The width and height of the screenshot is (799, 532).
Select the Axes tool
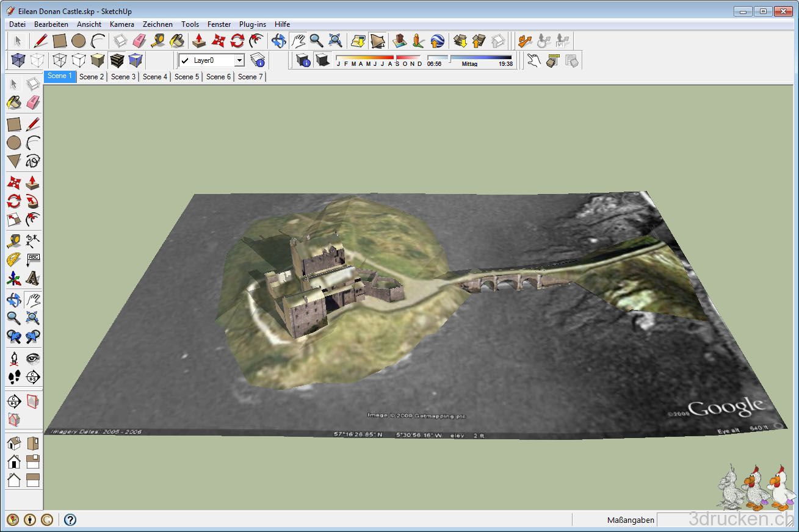click(x=13, y=279)
